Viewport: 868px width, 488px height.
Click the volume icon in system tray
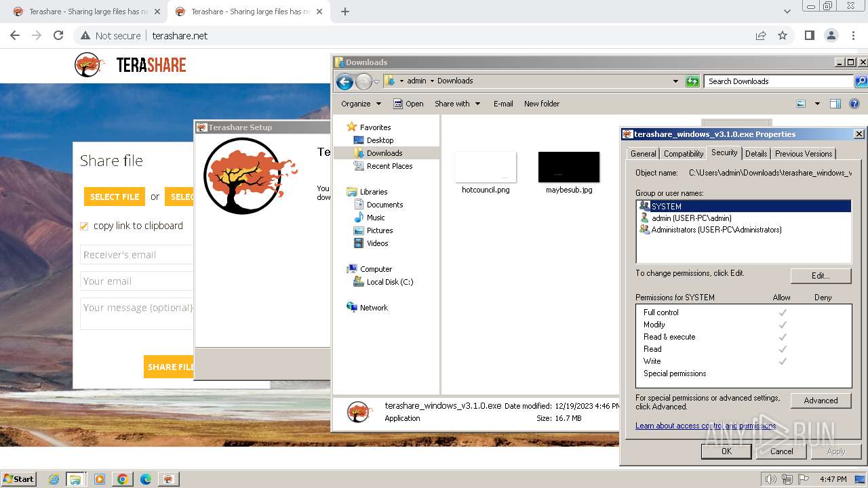pyautogui.click(x=770, y=479)
